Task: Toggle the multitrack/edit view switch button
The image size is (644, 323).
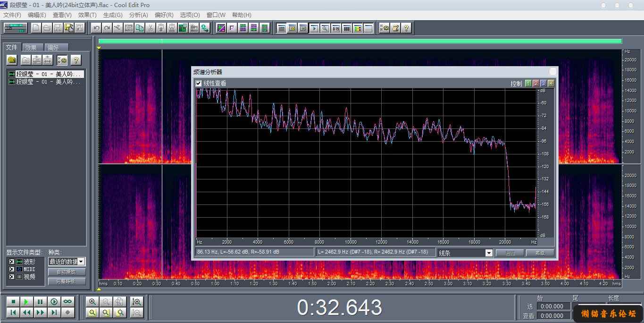Action: 15,28
